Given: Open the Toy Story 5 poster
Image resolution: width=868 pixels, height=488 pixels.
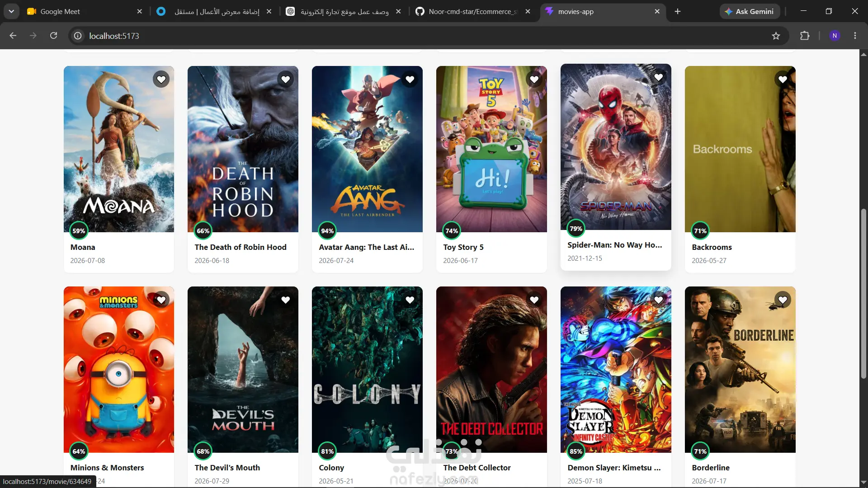Looking at the screenshot, I should (491, 149).
